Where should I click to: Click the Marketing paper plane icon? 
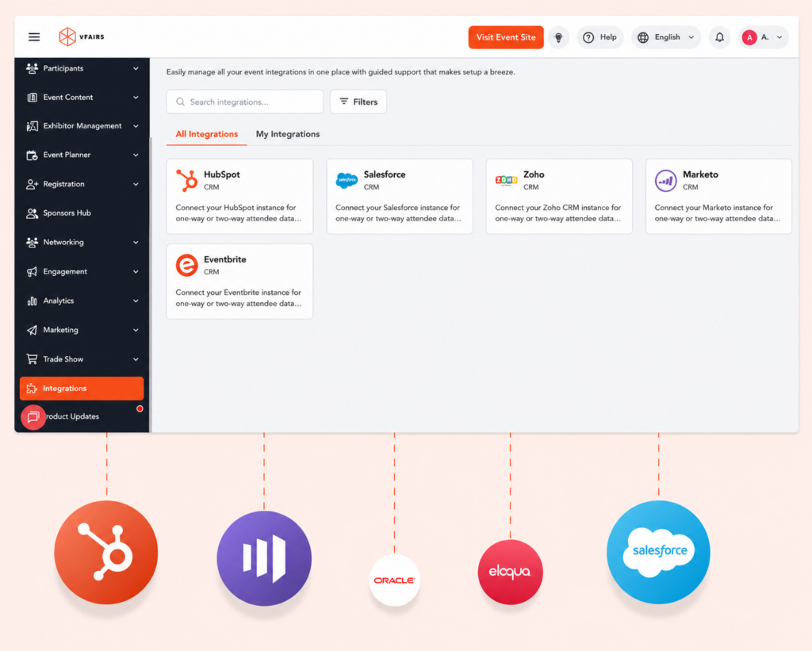point(32,330)
